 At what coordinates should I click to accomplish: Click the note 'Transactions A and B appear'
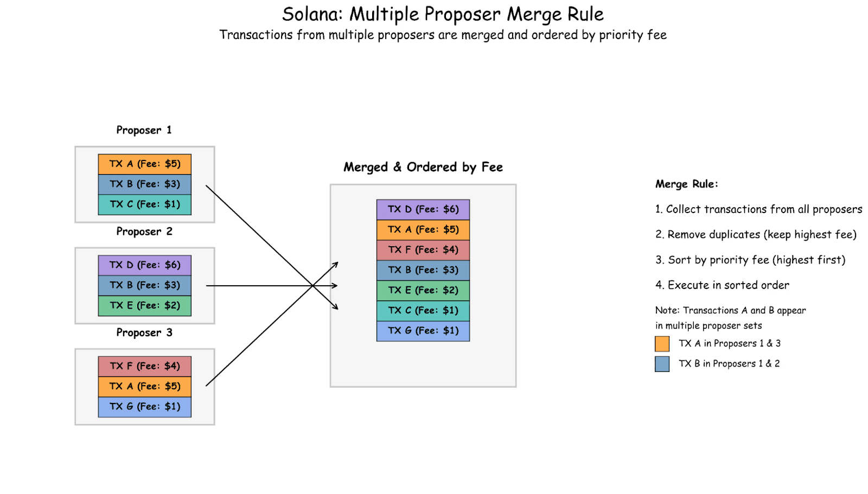(730, 311)
